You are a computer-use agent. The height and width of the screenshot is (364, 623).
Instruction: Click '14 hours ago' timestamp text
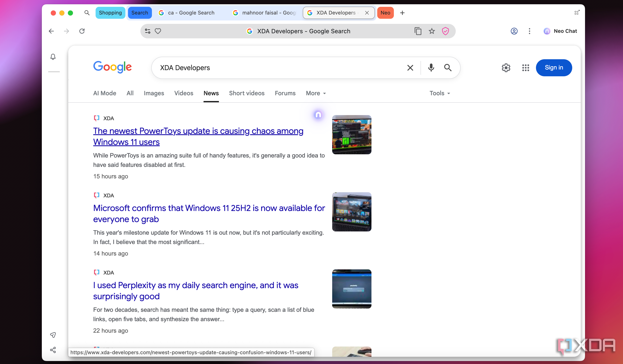pyautogui.click(x=111, y=253)
